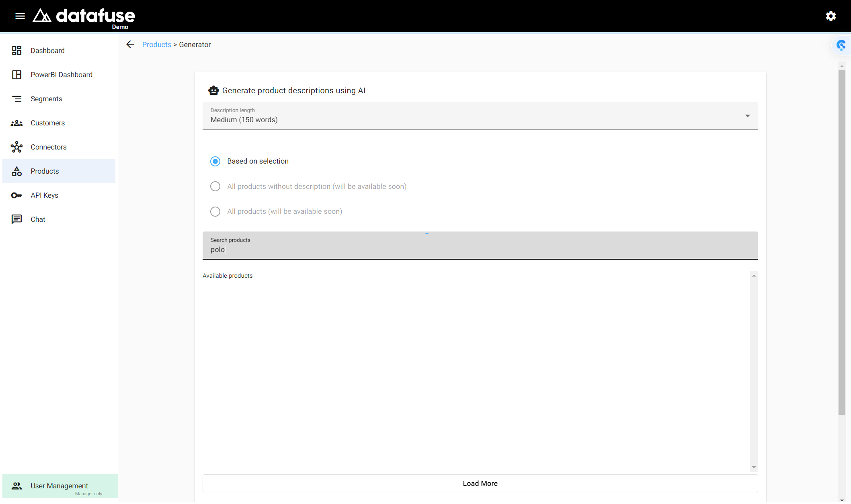Click the robot icon beside generator heading
Image resolution: width=851 pixels, height=504 pixels.
213,90
